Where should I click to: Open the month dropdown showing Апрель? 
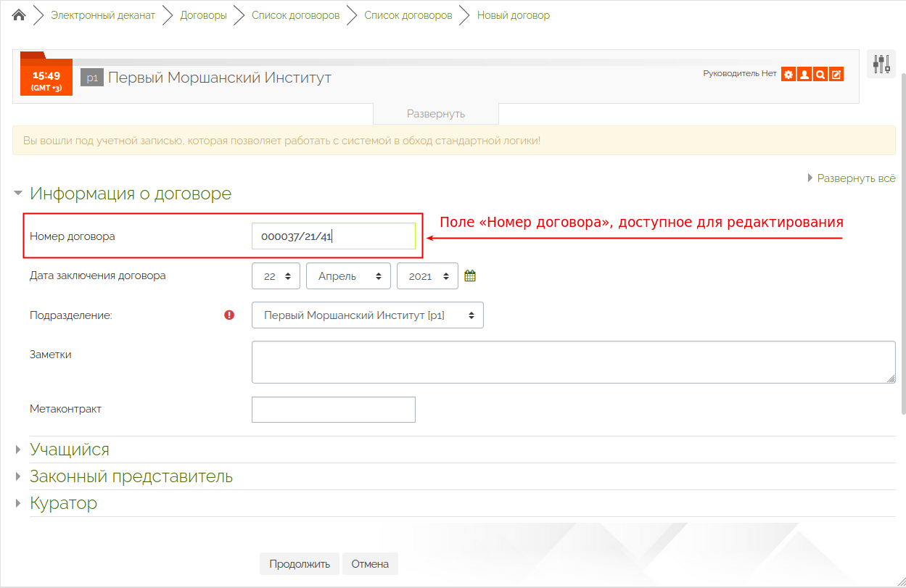[x=348, y=276]
